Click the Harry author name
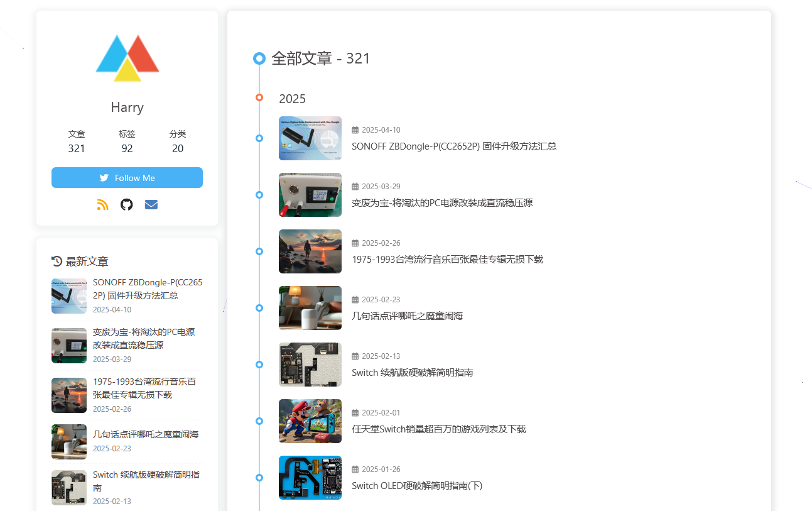Image resolution: width=812 pixels, height=511 pixels. pyautogui.click(x=127, y=107)
